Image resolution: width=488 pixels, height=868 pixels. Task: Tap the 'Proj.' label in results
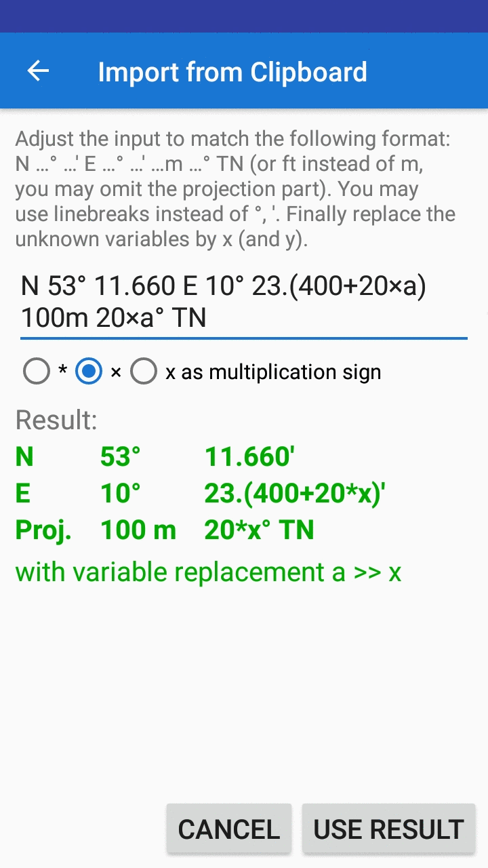pos(43,530)
